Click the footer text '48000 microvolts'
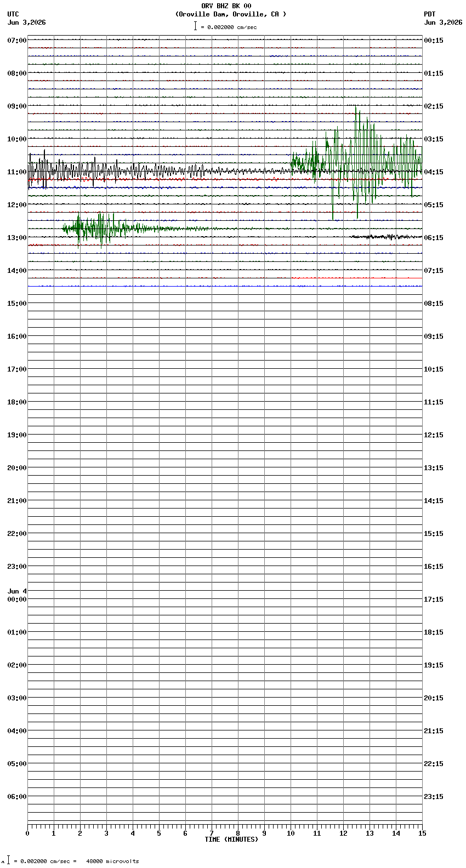 click(x=112, y=861)
